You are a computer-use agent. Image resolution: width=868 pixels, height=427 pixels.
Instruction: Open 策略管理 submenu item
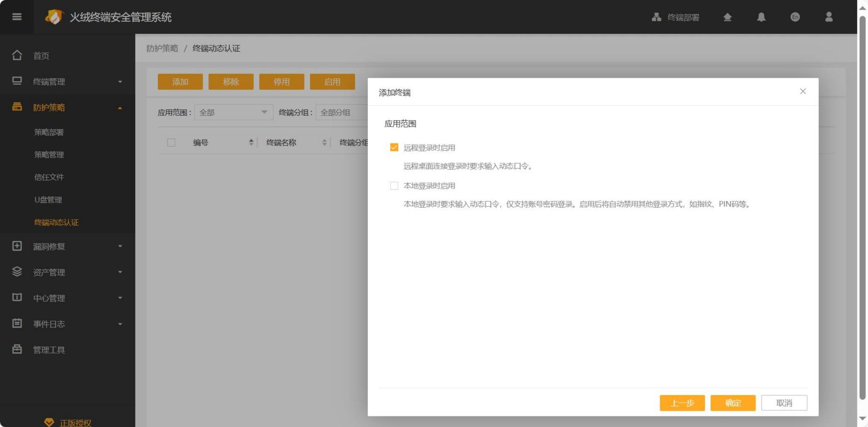49,155
